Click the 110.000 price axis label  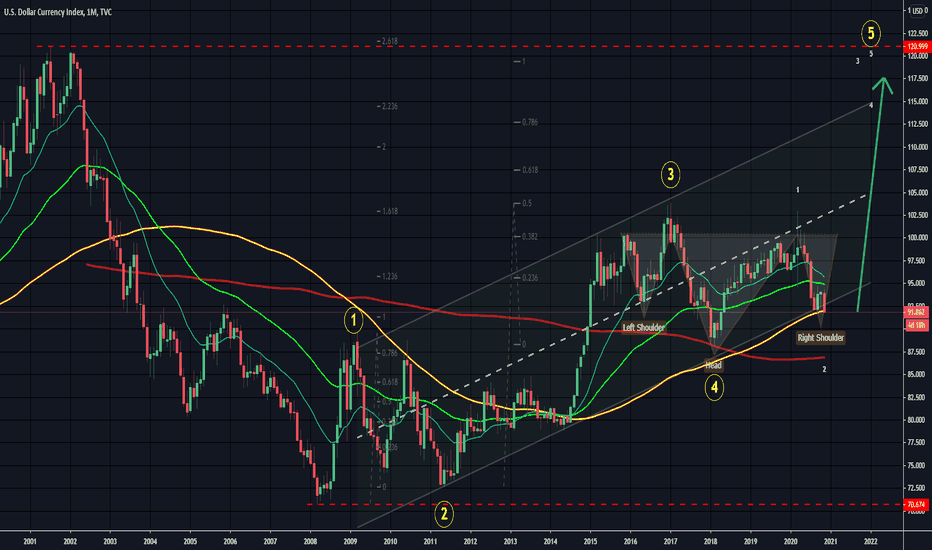[x=918, y=147]
